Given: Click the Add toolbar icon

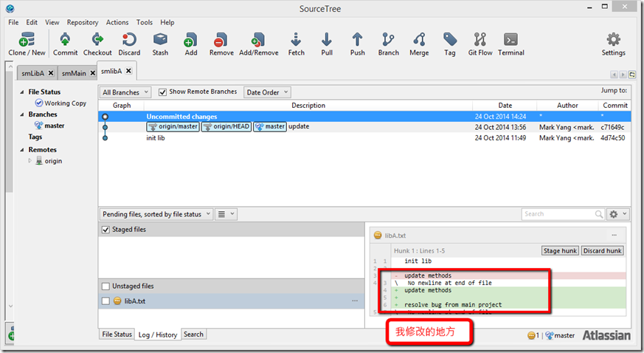Looking at the screenshot, I should (x=190, y=44).
